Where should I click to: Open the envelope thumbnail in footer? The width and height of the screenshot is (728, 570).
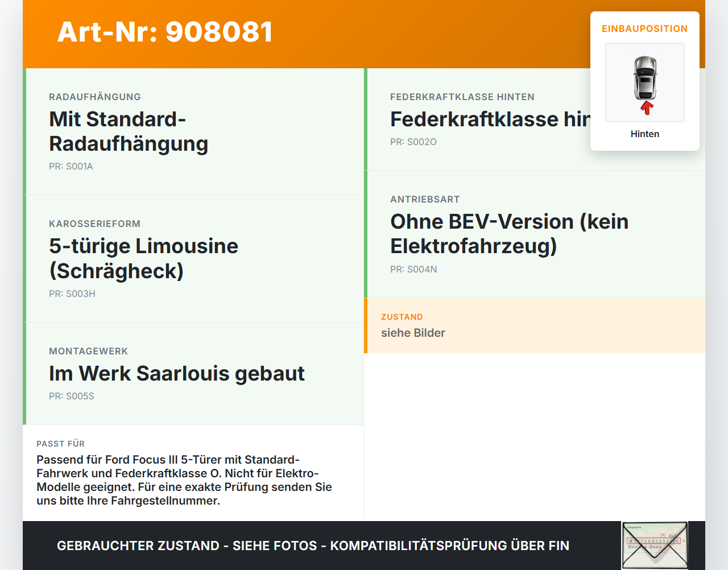655,546
